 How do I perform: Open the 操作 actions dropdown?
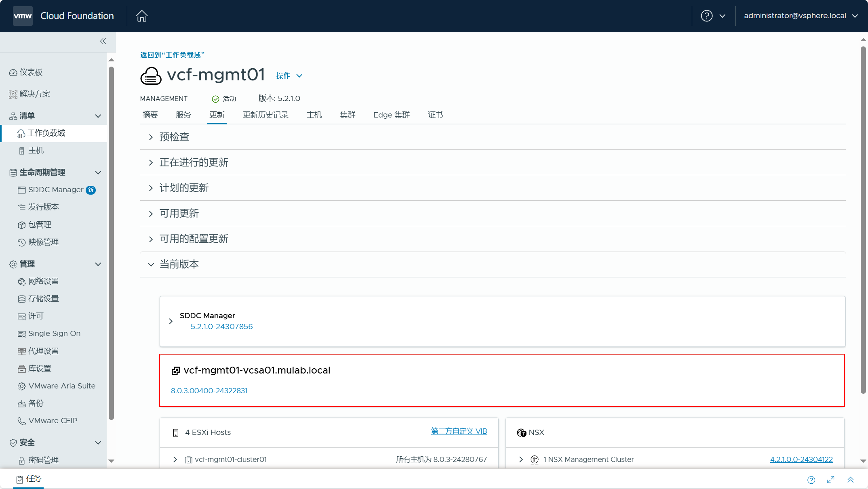click(289, 76)
